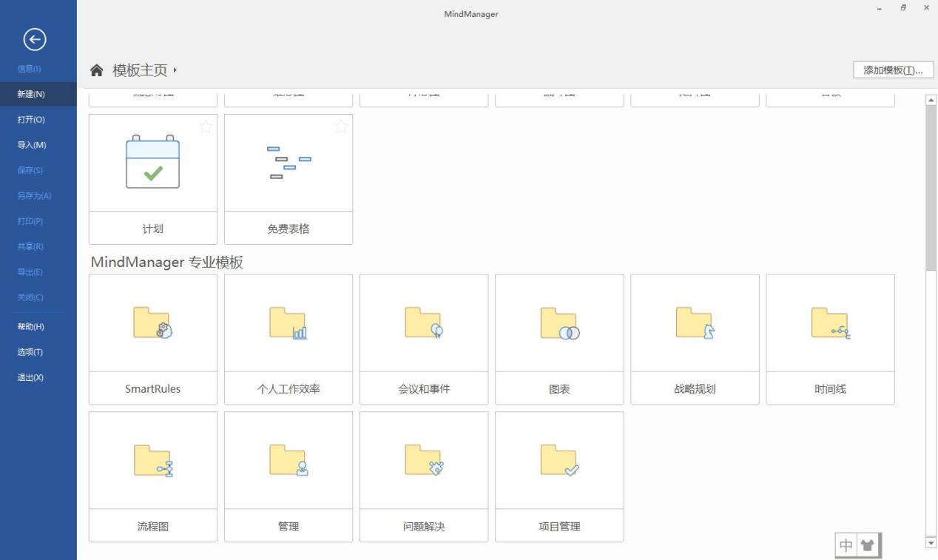Open the 时间线 template folder

pos(830,338)
